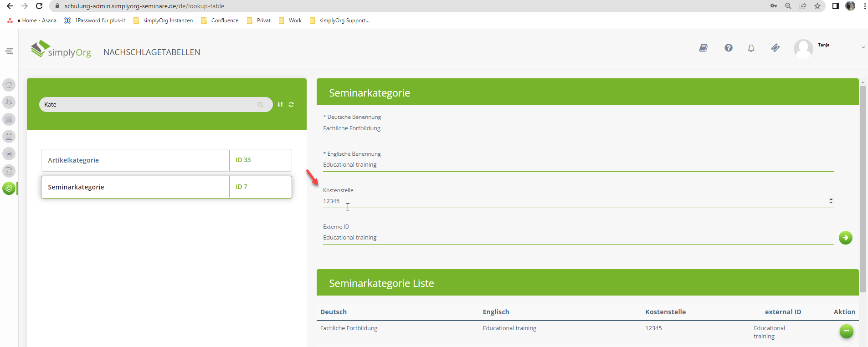Toggle sort order icon next to search
This screenshot has height=347, width=868.
[280, 105]
